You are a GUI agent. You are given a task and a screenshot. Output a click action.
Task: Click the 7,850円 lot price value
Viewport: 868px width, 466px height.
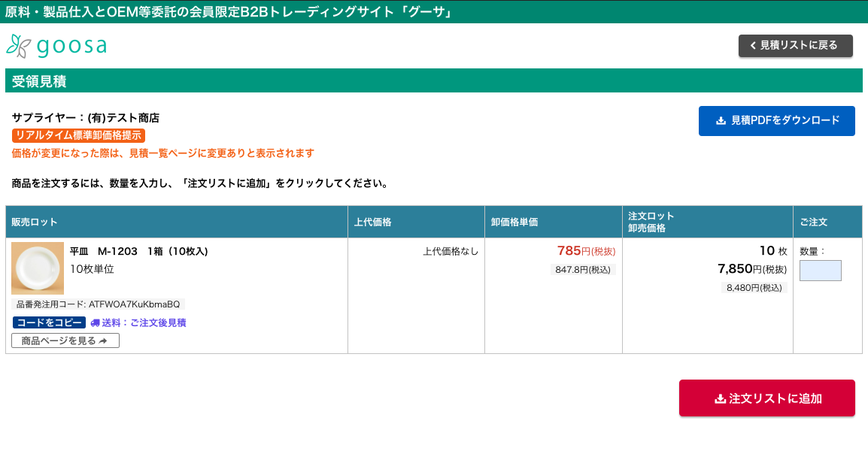[x=735, y=269]
